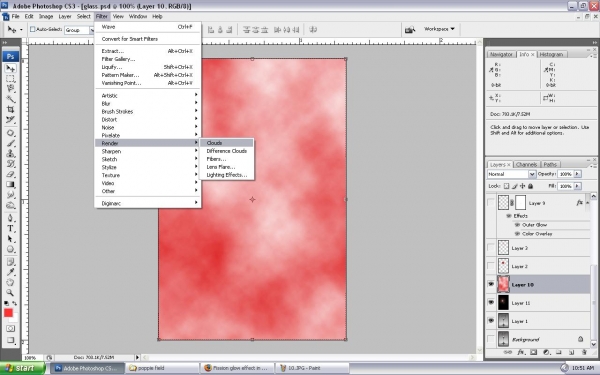This screenshot has height=375, width=600.
Task: Open status bar info arrow menu
Action: pos(137,357)
